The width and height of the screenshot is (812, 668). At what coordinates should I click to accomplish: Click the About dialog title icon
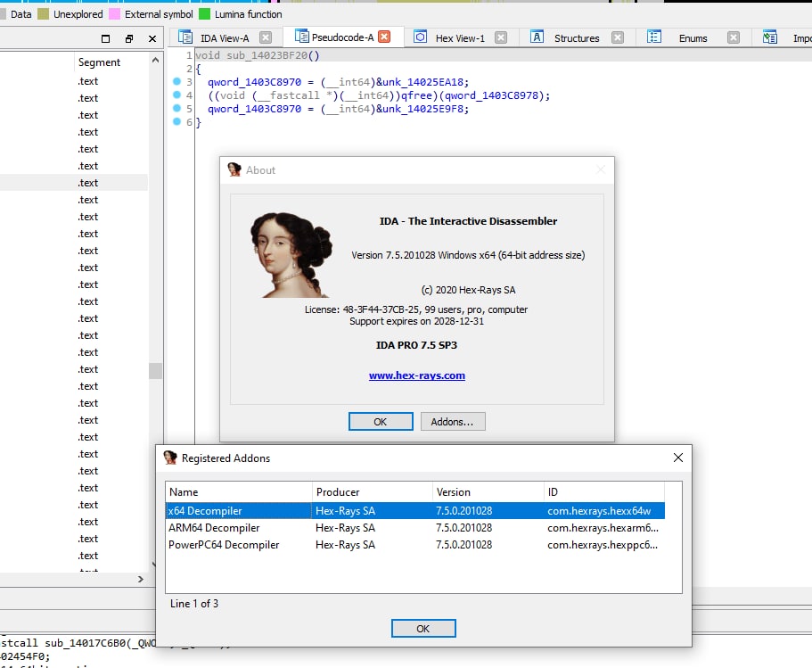234,169
